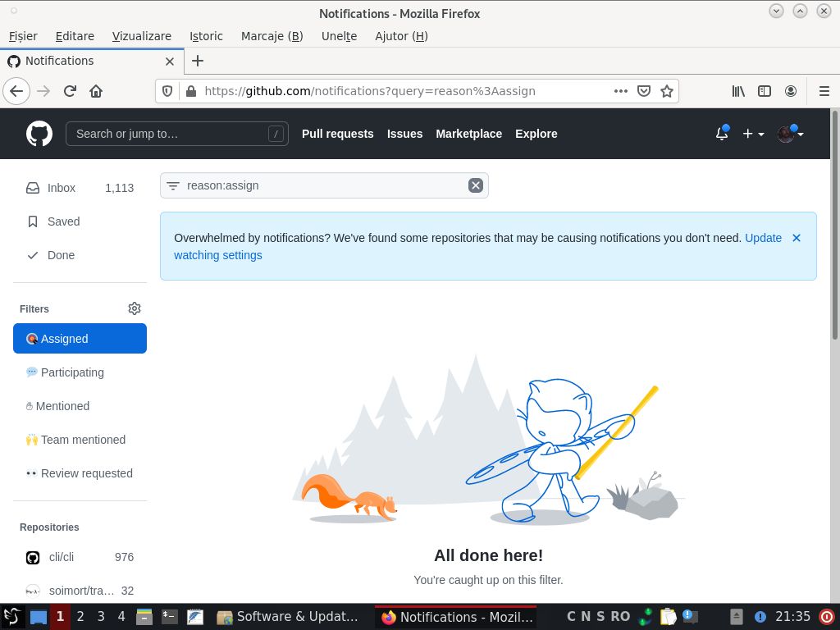The height and width of the screenshot is (630, 840).
Task: Open the Firefox account icon
Action: pyautogui.click(x=791, y=91)
